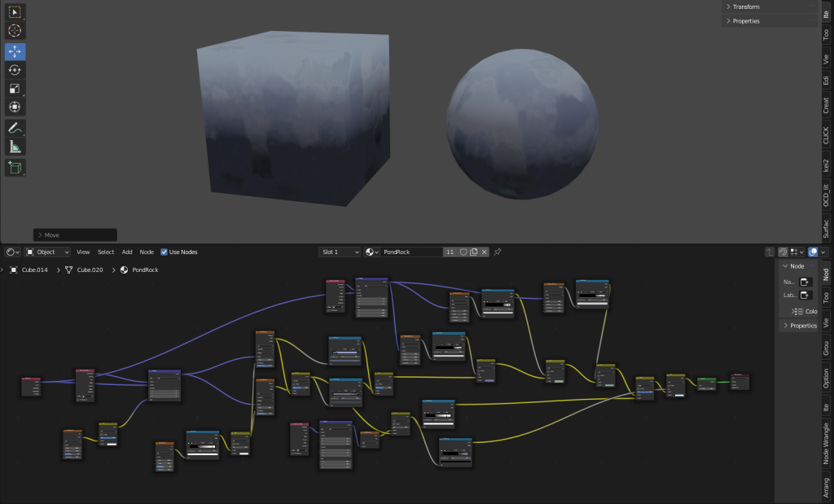Image resolution: width=834 pixels, height=504 pixels.
Task: Select the Scale tool
Action: coord(15,89)
